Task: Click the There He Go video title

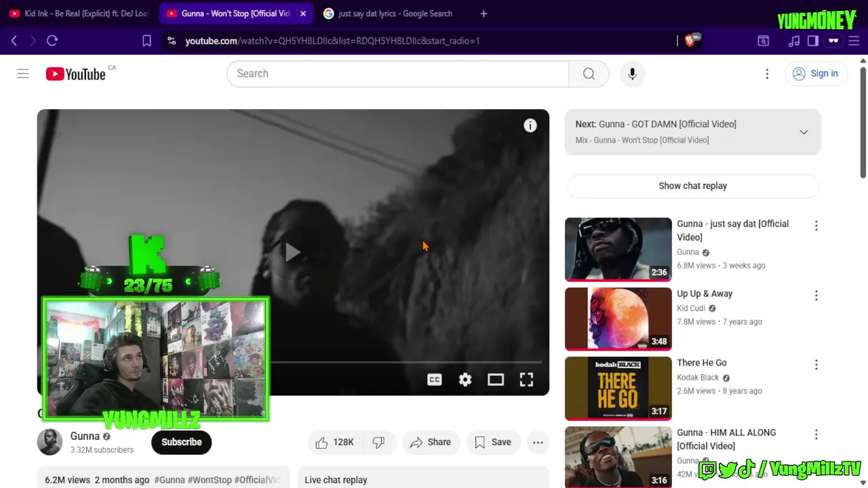Action: pos(701,363)
